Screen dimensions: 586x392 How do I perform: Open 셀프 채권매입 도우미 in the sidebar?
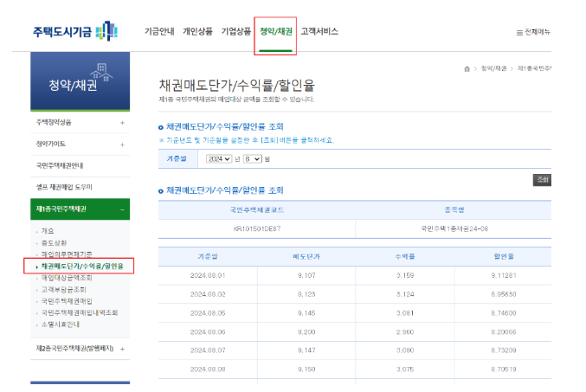click(64, 187)
